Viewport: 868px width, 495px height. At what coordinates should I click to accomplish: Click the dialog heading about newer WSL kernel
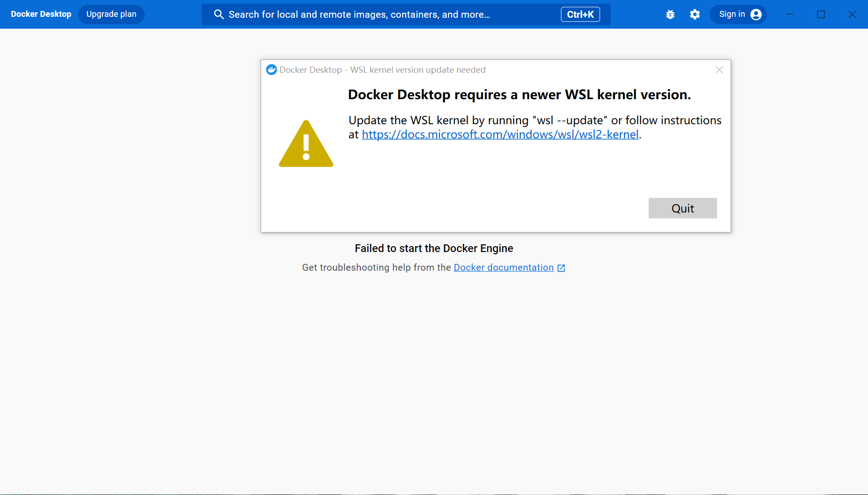pos(520,95)
